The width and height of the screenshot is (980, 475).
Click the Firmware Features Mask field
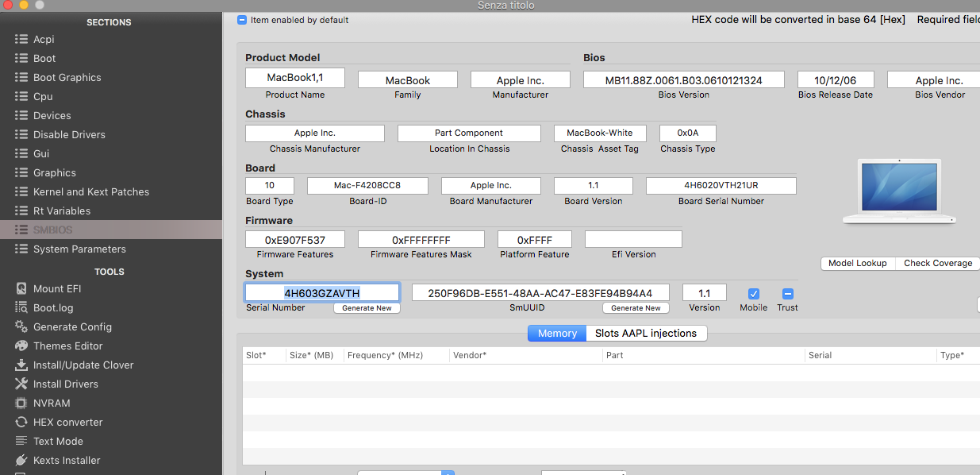point(421,239)
